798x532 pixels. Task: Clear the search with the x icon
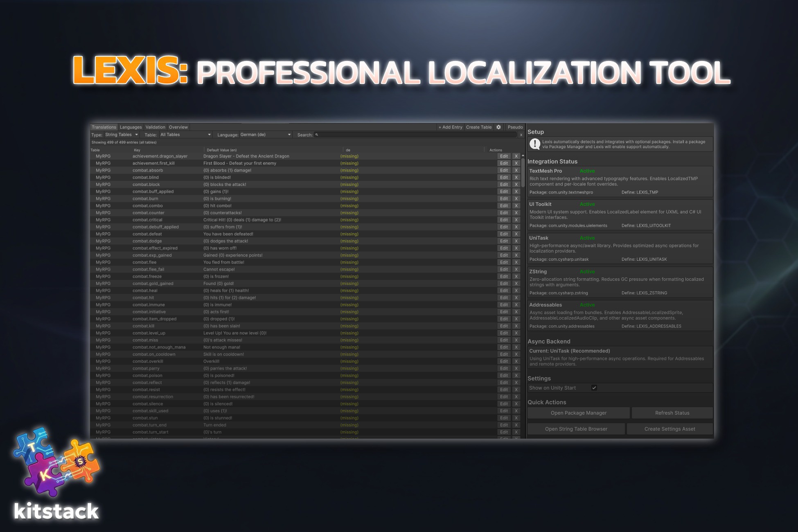tap(521, 135)
